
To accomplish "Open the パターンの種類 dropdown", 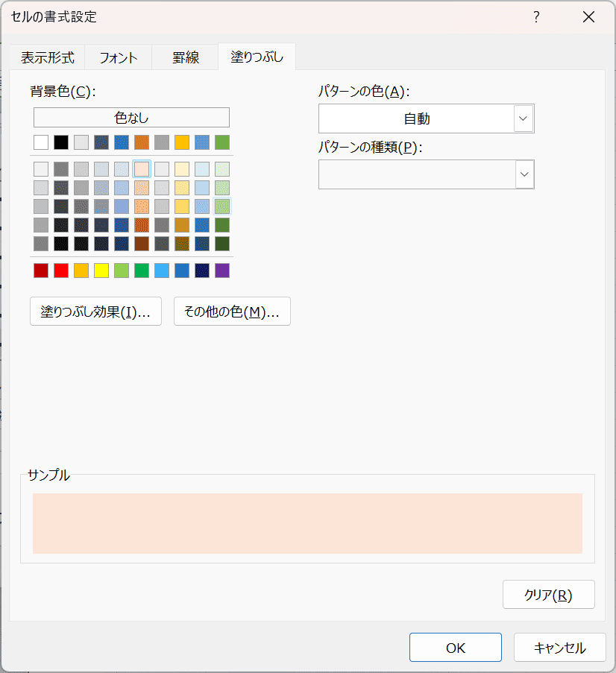I will pos(524,174).
